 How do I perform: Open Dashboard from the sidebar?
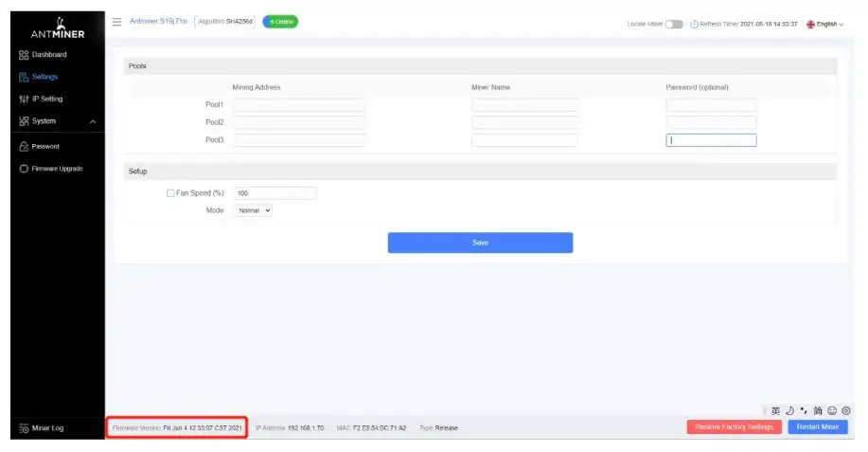(49, 55)
